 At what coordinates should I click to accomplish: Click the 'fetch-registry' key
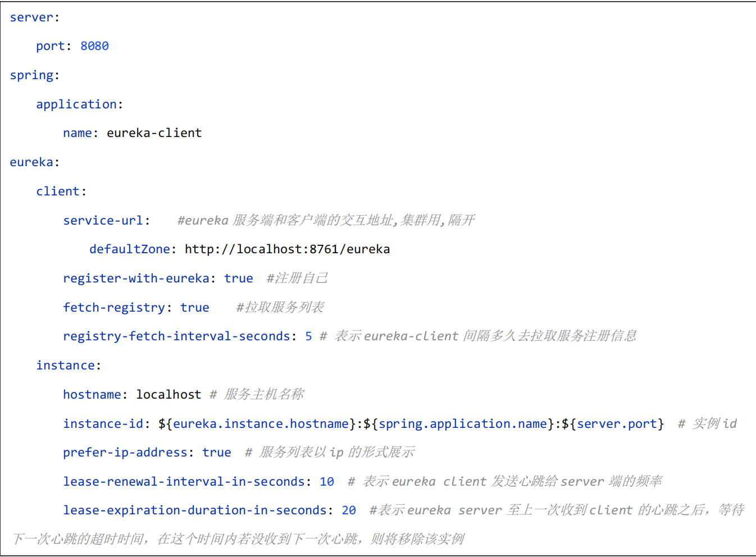coord(114,308)
